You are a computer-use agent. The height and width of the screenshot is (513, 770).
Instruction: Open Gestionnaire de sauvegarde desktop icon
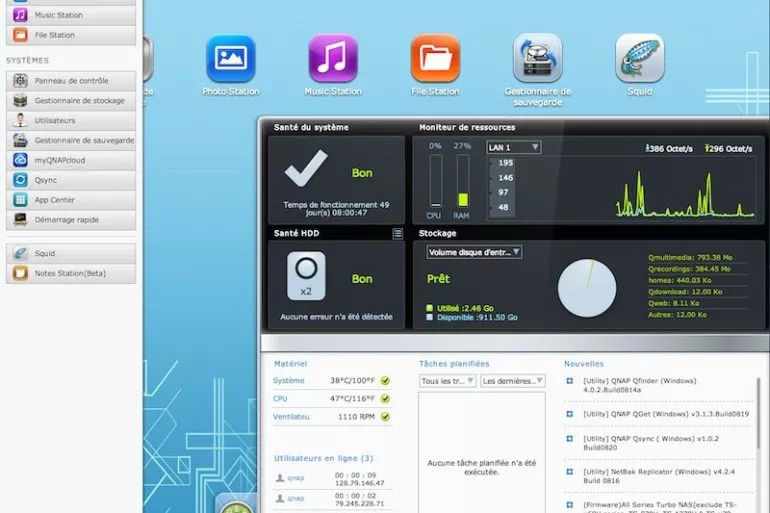point(538,59)
